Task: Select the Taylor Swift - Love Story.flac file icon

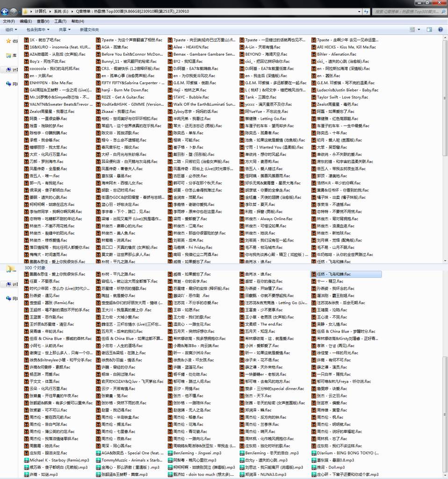Action: tap(313, 97)
